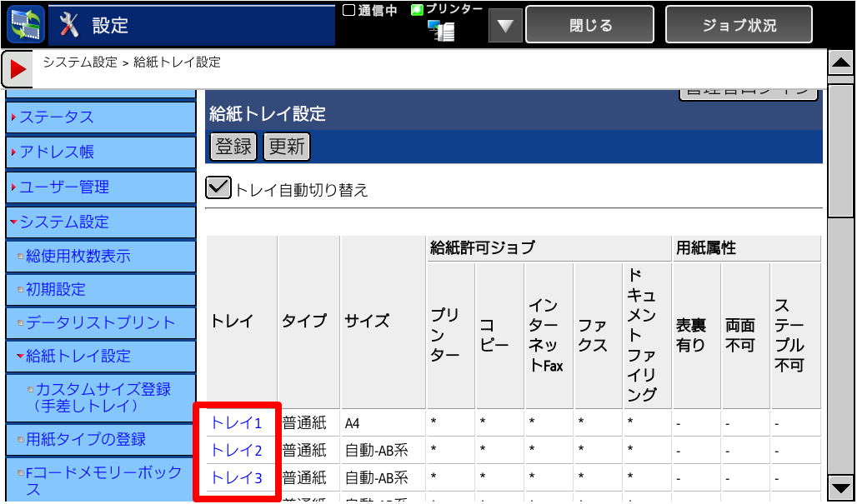Image resolution: width=857 pixels, height=504 pixels.
Task: Open ユーザー管理 in the sidebar
Action: (100, 187)
